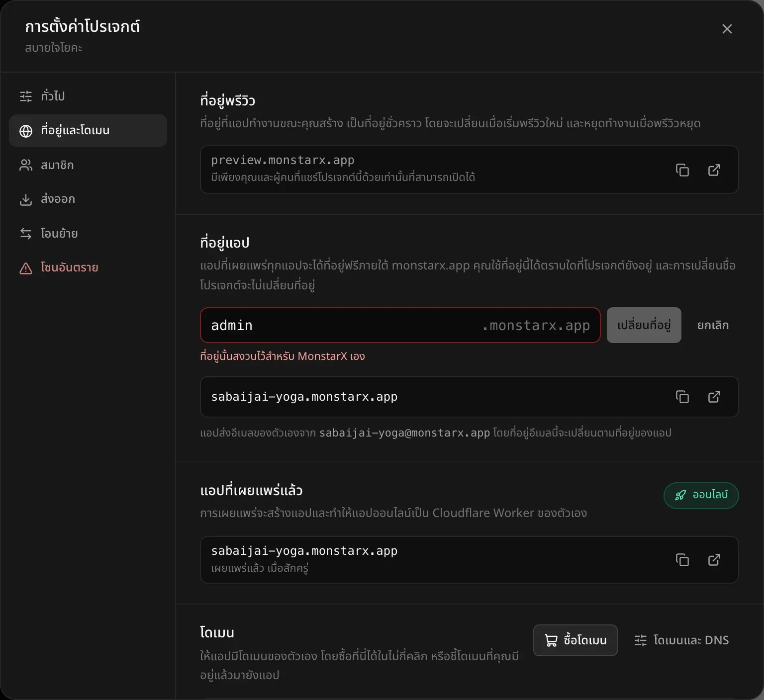Close the project settings dialog
Screen dimensions: 764x700
(x=727, y=29)
